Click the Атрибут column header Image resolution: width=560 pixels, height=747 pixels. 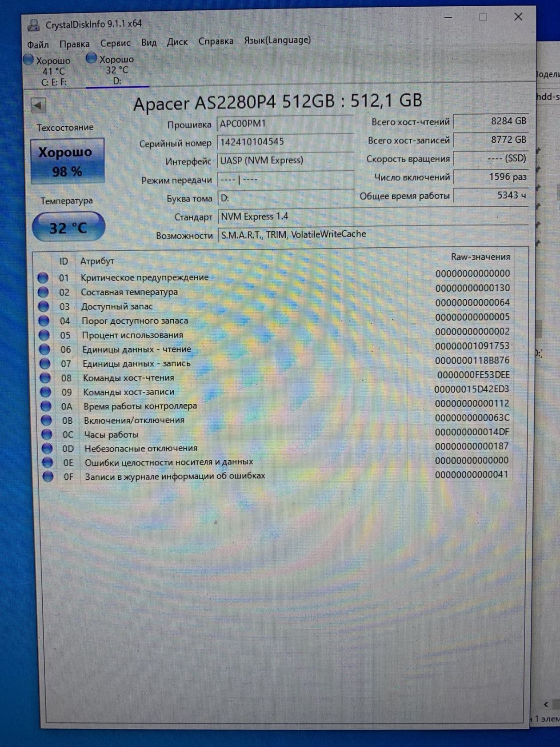coord(97,261)
